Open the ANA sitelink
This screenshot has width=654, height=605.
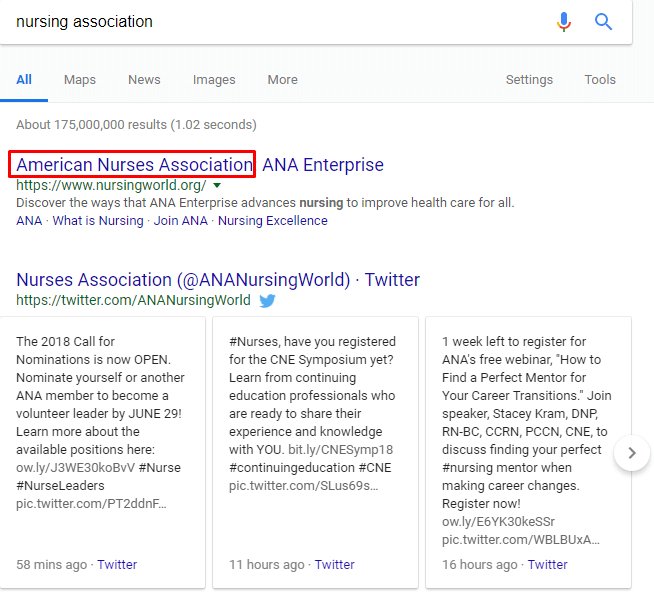(29, 221)
